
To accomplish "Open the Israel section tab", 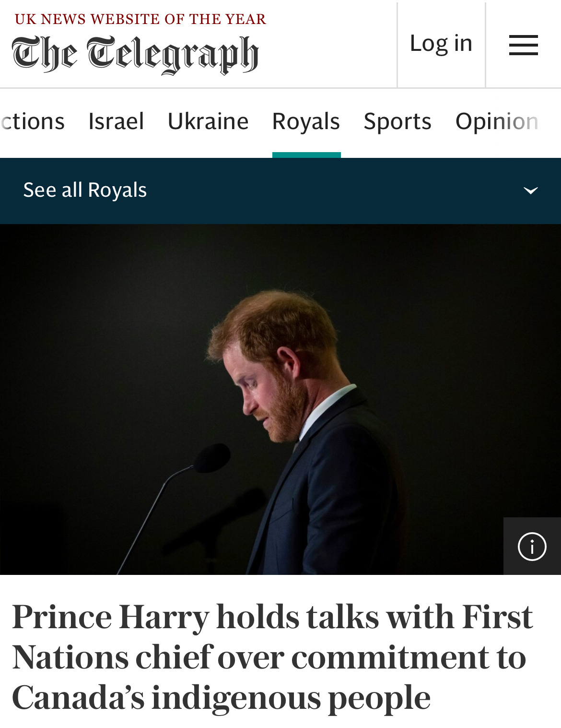I will click(116, 121).
